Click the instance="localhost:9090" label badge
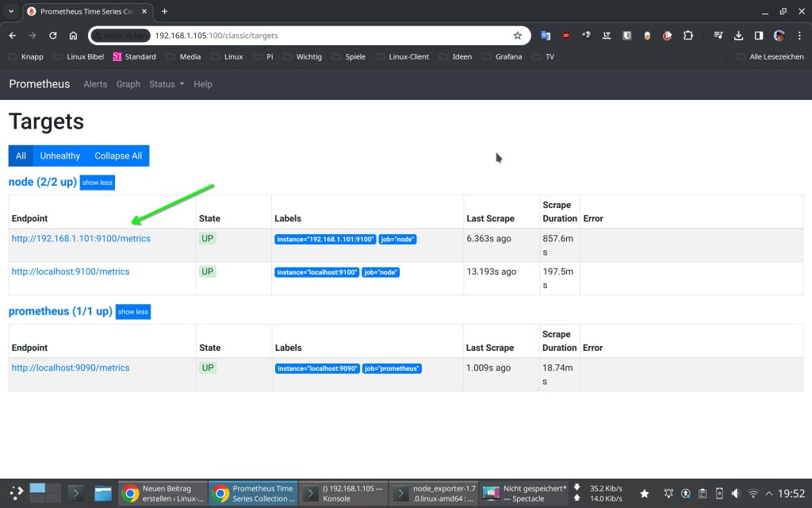The width and height of the screenshot is (812, 508). click(317, 368)
